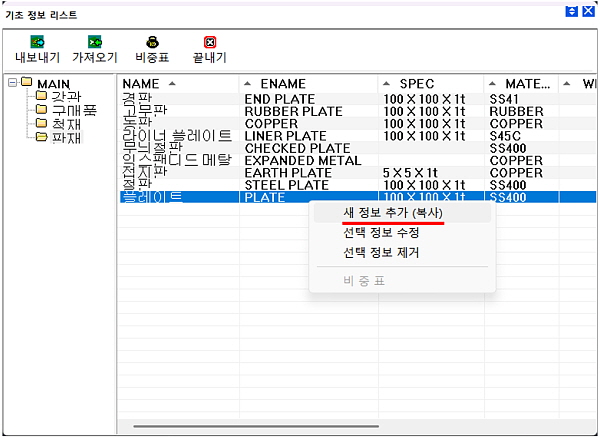Open the 비중표 weight table icon
Image resolution: width=600 pixels, height=438 pixels.
pyautogui.click(x=152, y=42)
